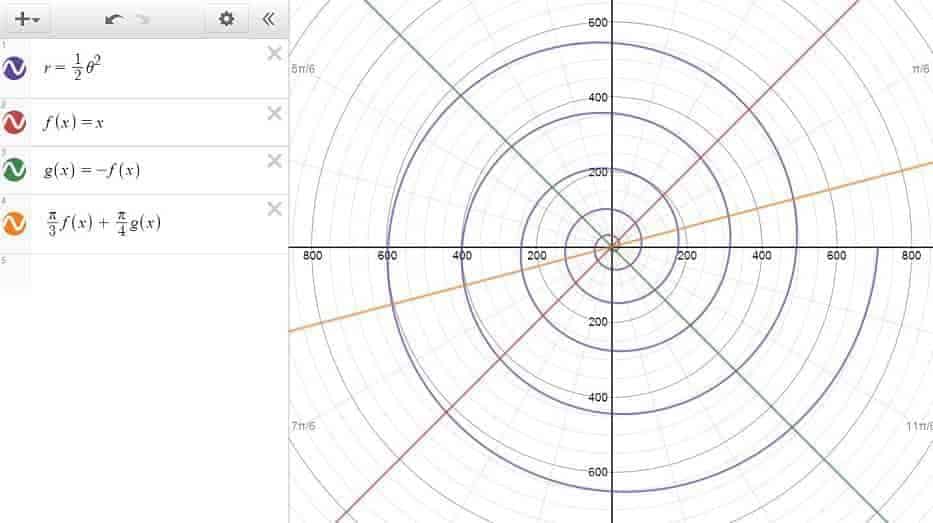Open graph settings gear
Image resolution: width=933 pixels, height=523 pixels.
[226, 19]
